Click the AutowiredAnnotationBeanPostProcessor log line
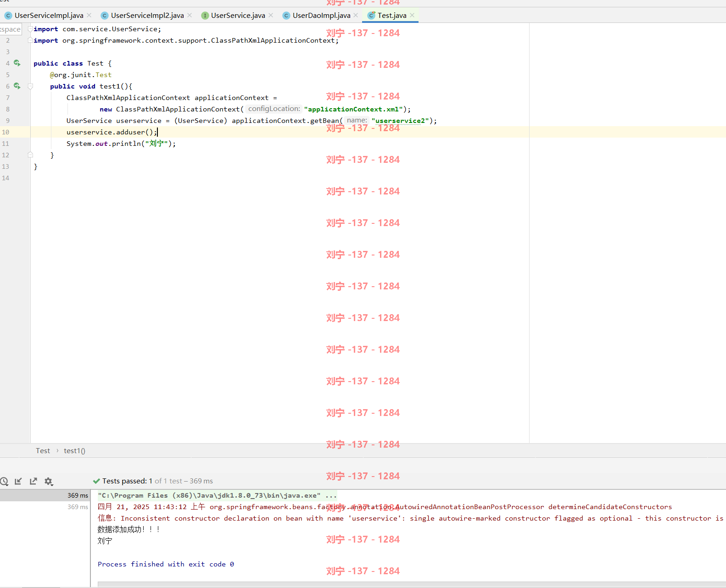 point(385,507)
